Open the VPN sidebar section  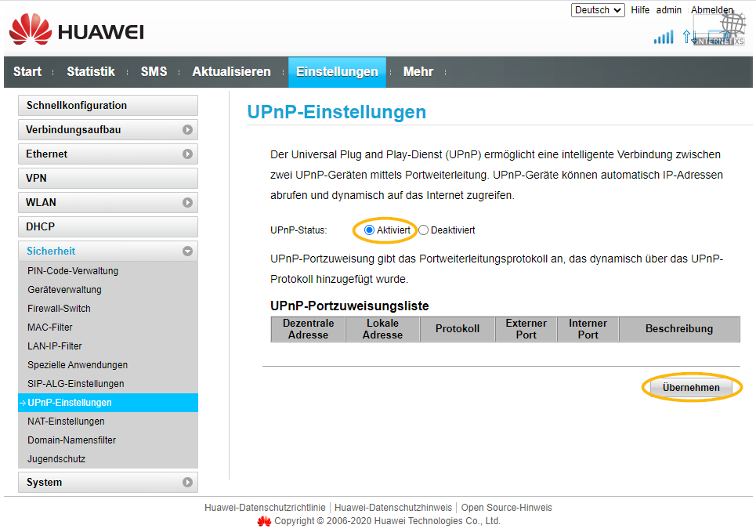tap(108, 178)
